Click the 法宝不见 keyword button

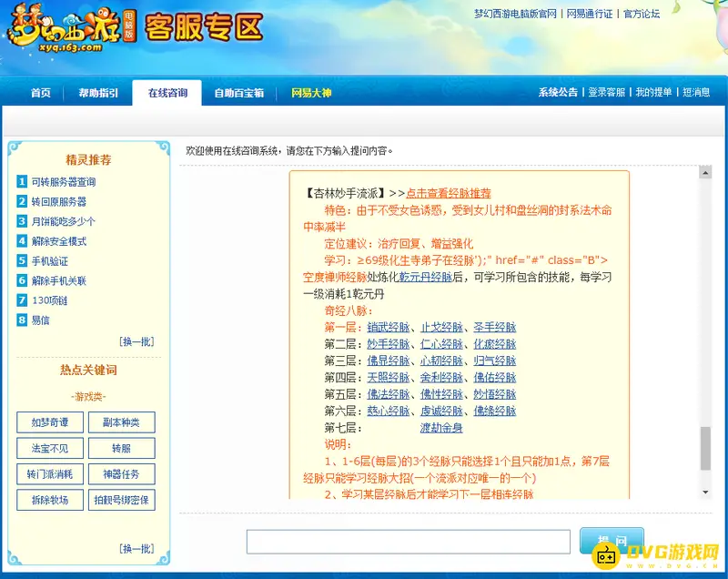[x=50, y=448]
